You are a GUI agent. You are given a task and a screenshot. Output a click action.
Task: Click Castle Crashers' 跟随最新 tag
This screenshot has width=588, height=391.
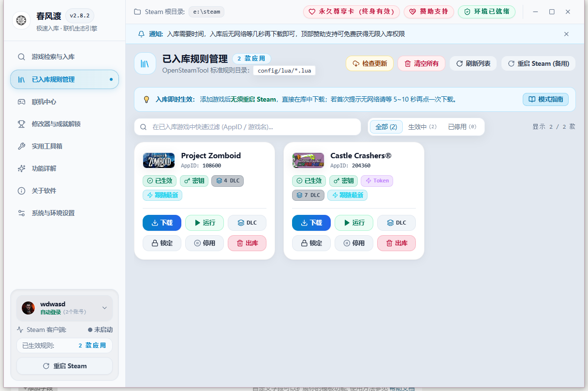point(348,195)
